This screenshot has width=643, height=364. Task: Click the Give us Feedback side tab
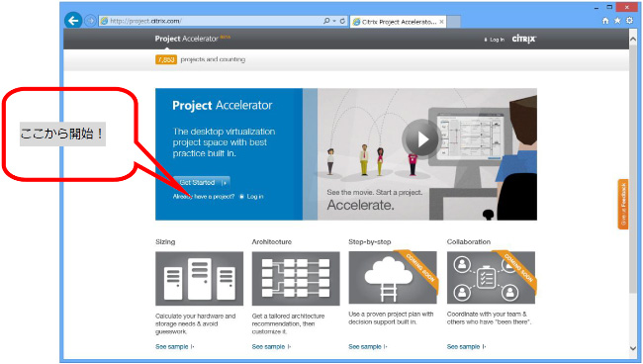623,204
